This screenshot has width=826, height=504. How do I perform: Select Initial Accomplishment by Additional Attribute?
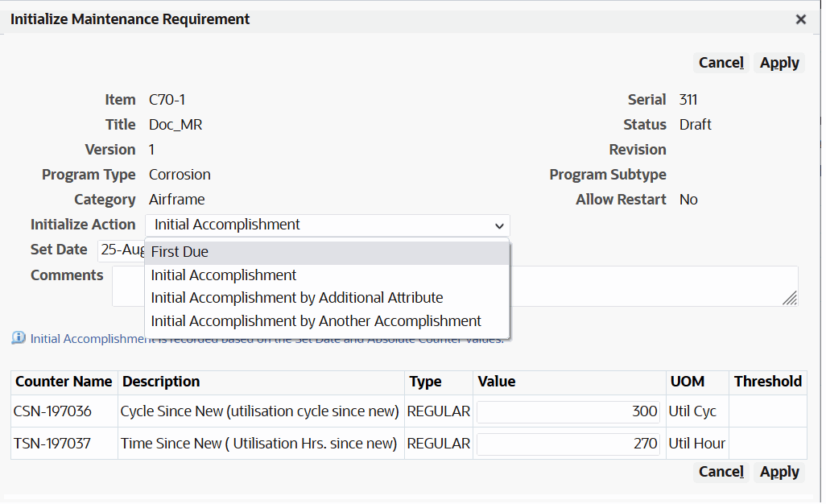point(297,298)
